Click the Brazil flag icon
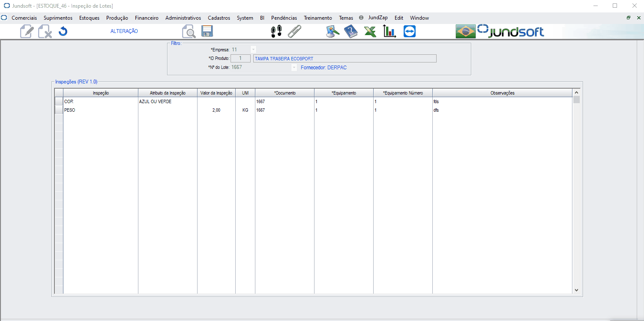The image size is (644, 321). [465, 32]
